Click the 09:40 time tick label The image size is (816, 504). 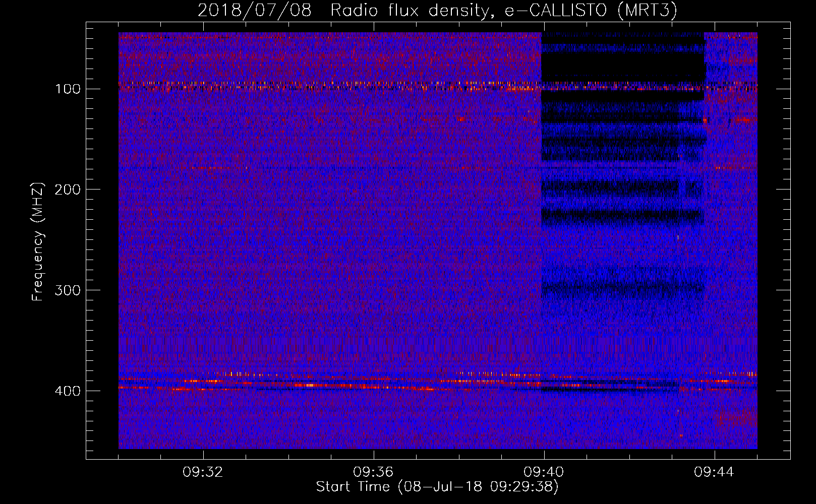click(544, 472)
